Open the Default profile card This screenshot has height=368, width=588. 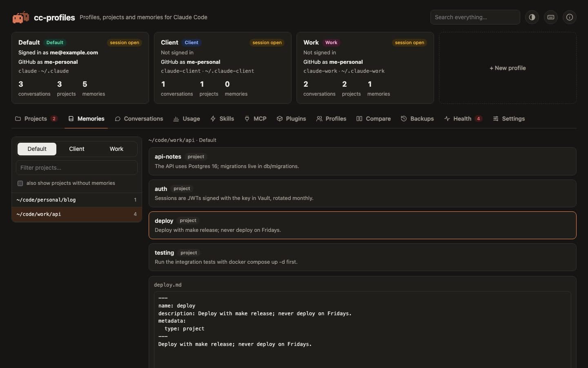[80, 68]
